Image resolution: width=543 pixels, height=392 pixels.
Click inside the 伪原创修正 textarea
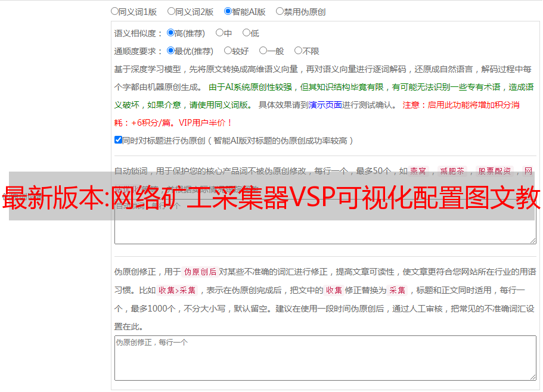tap(325, 358)
